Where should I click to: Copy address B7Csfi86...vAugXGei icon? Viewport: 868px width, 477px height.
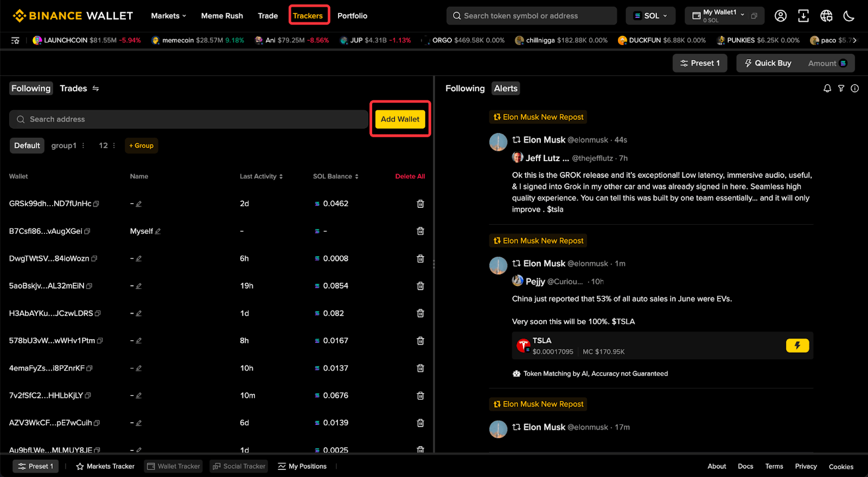[x=87, y=231]
